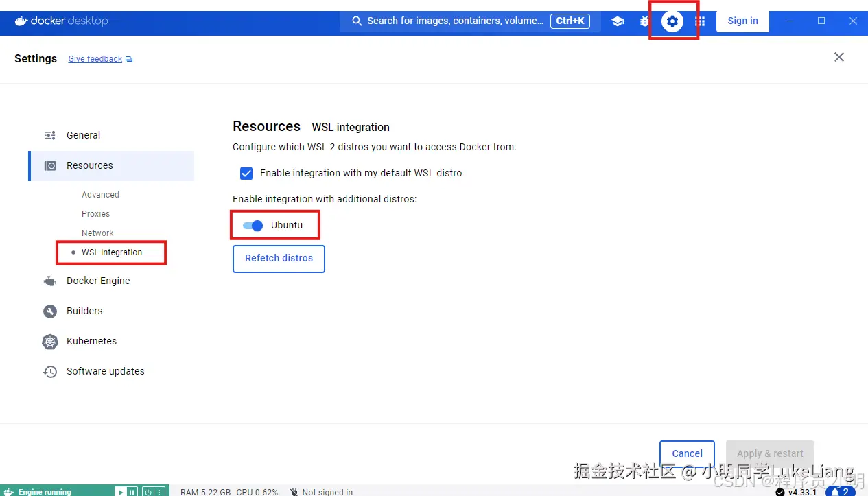Viewport: 868px width, 496px height.
Task: Click the Builders wrench icon
Action: (50, 311)
